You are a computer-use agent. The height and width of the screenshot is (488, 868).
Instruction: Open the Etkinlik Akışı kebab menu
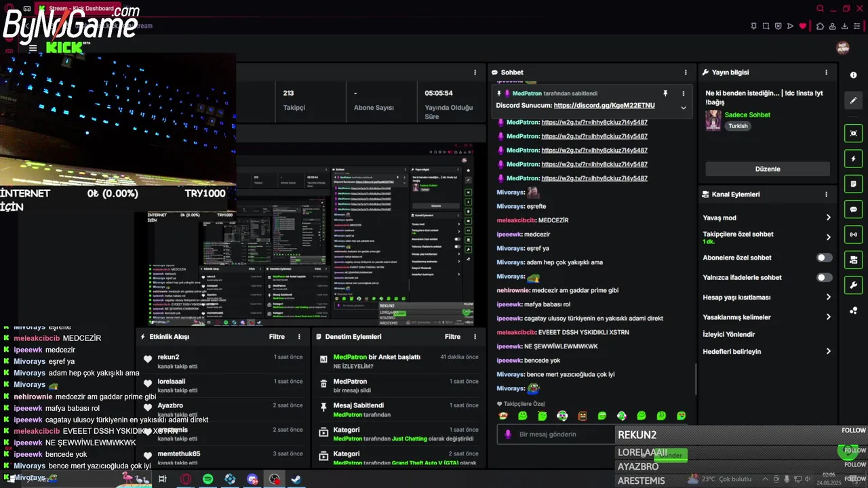(x=299, y=337)
